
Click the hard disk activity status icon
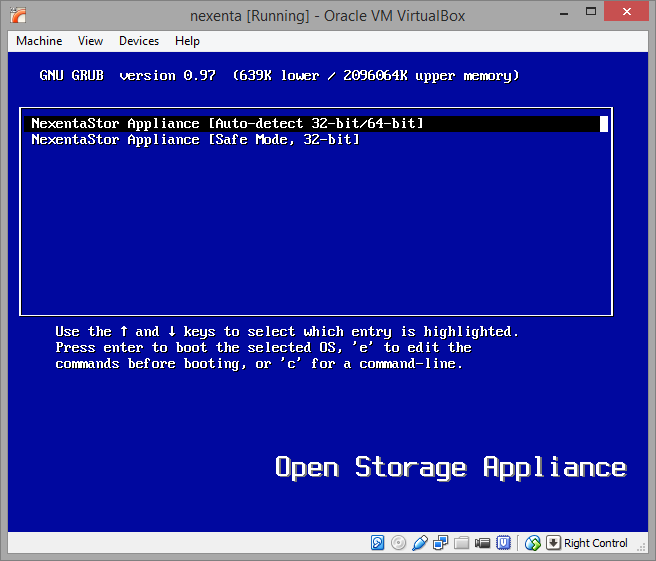pos(377,543)
